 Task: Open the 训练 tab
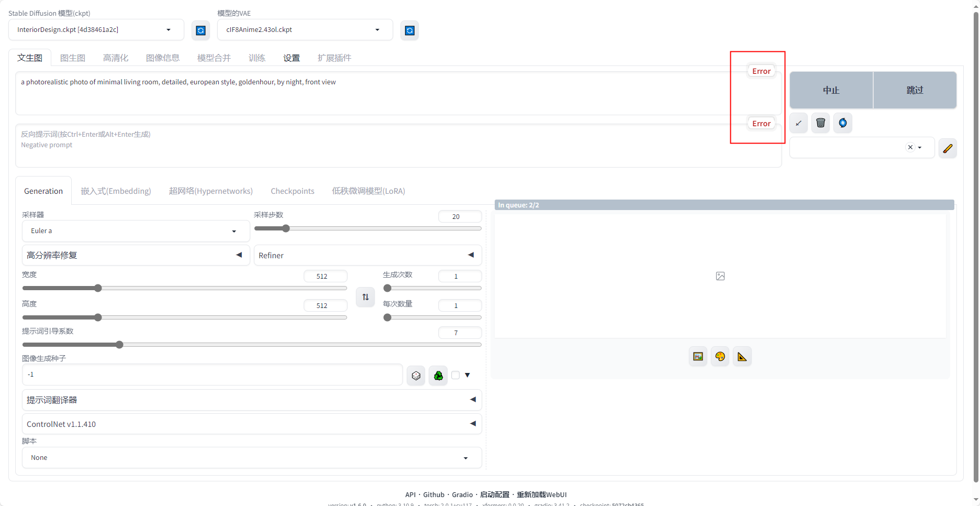coord(257,58)
